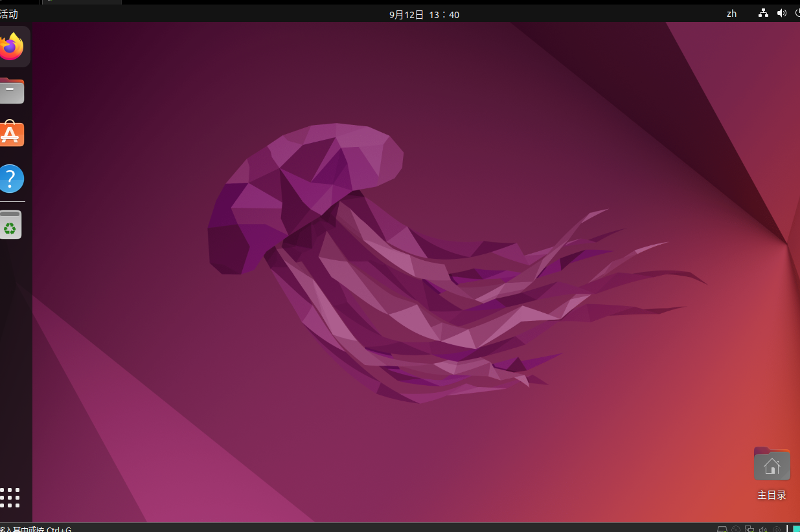Show applications grid at dock bottom
This screenshot has width=800, height=532.
coord(10,497)
